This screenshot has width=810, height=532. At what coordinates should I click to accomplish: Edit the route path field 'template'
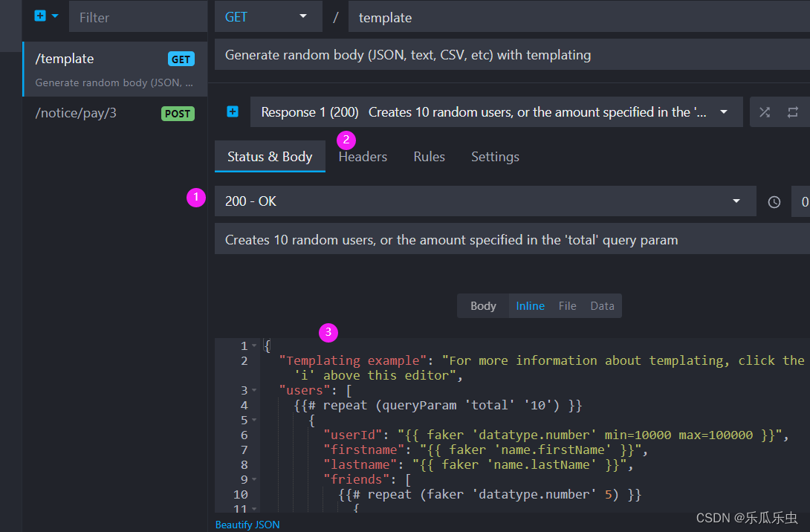(579, 17)
